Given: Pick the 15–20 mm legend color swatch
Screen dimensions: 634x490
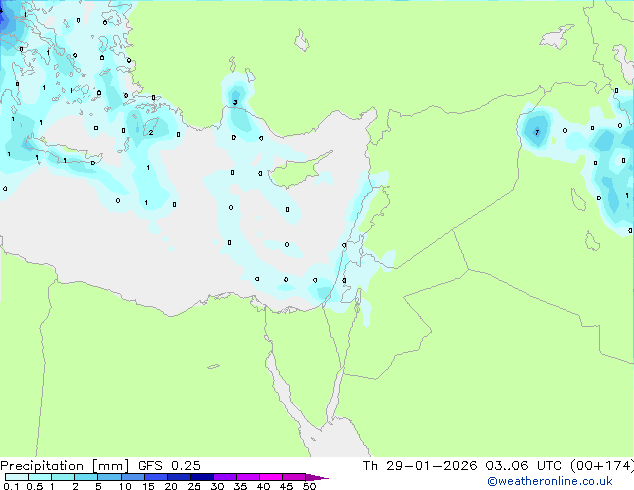Looking at the screenshot, I should pyautogui.click(x=155, y=477).
